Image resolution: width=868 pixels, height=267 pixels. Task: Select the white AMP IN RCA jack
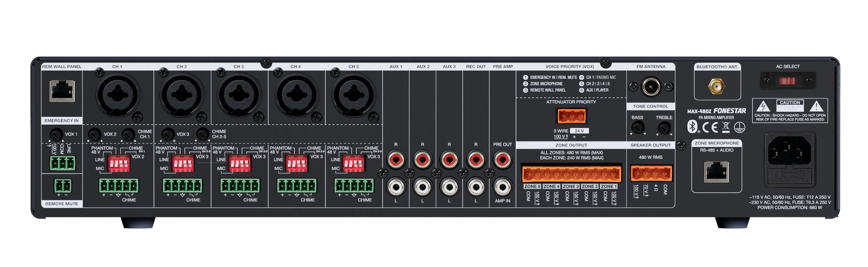(x=503, y=187)
